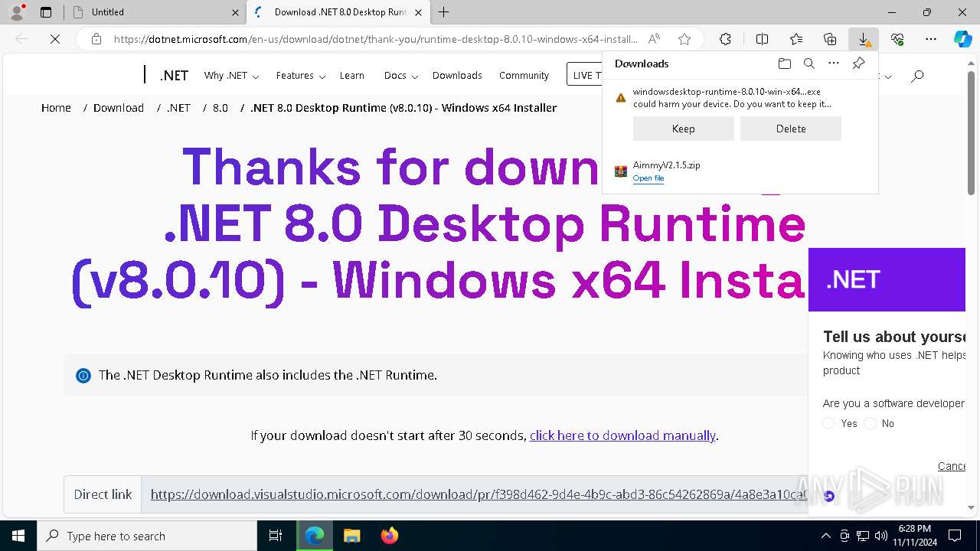Click the Downloads toolbar icon

[864, 39]
